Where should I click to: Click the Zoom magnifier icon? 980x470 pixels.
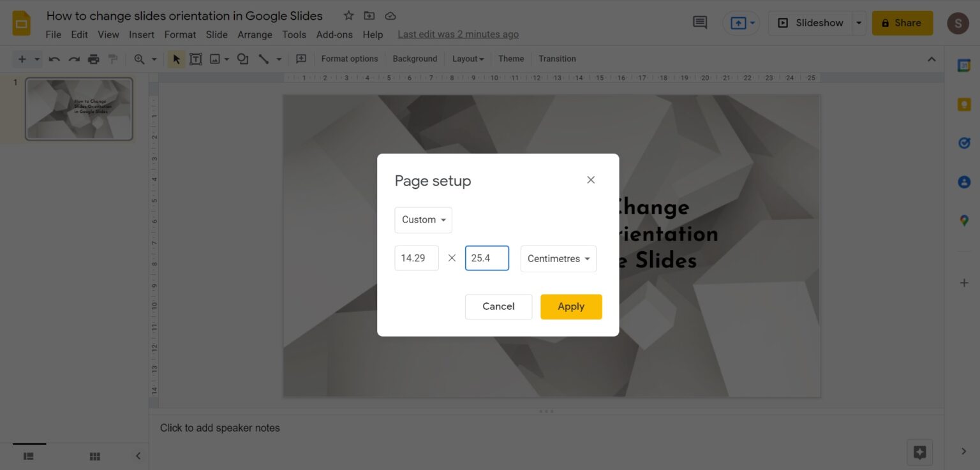point(139,59)
